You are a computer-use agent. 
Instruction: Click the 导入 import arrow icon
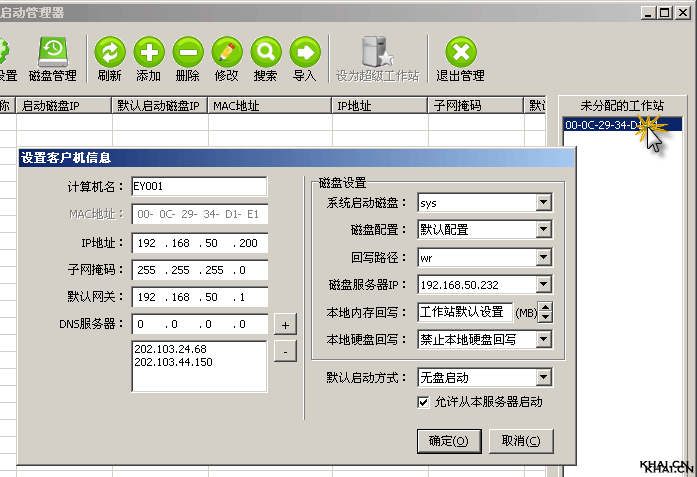[x=304, y=52]
